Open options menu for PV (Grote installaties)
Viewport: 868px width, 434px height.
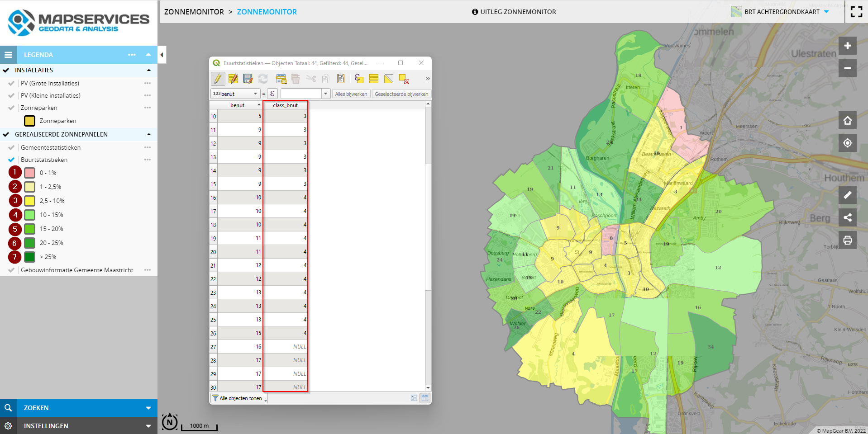[148, 83]
